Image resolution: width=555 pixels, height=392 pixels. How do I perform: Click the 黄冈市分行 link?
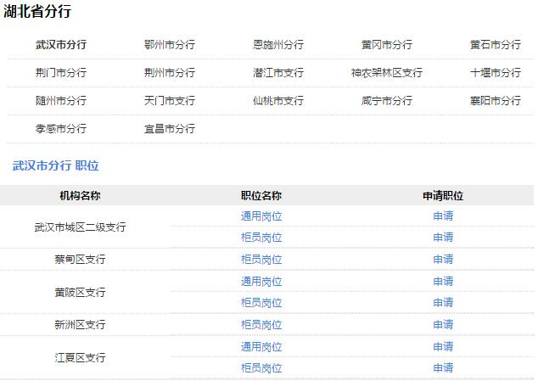pos(386,45)
